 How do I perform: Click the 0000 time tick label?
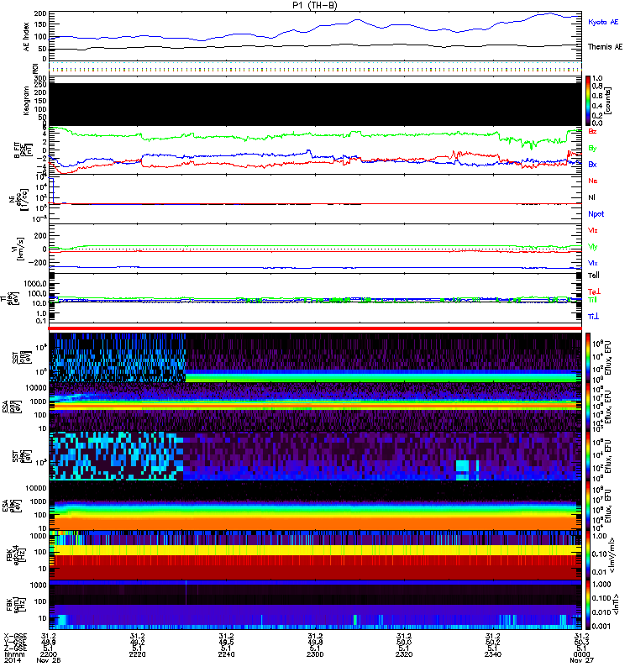(581, 654)
